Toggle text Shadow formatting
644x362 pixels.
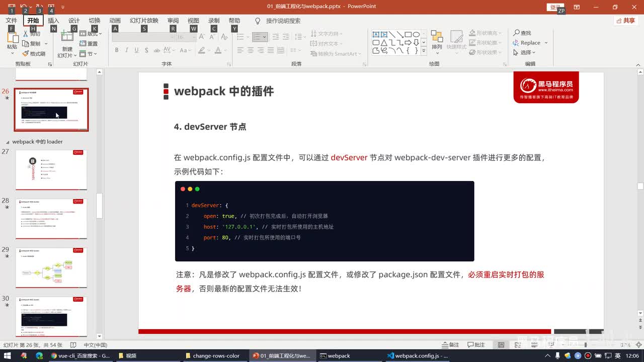click(x=146, y=50)
